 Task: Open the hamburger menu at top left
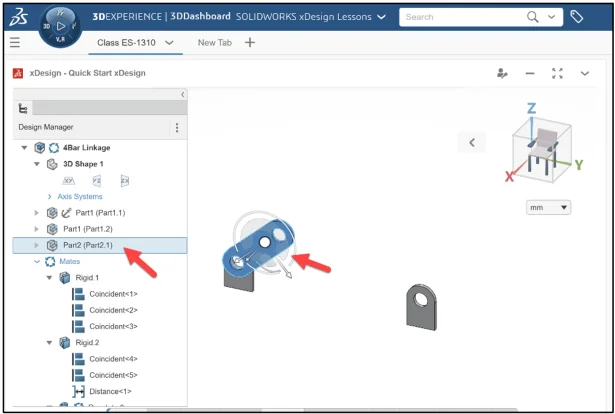[x=14, y=42]
